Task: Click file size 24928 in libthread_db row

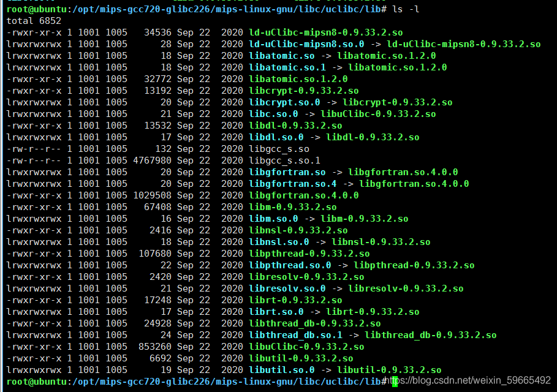Action: (x=157, y=324)
